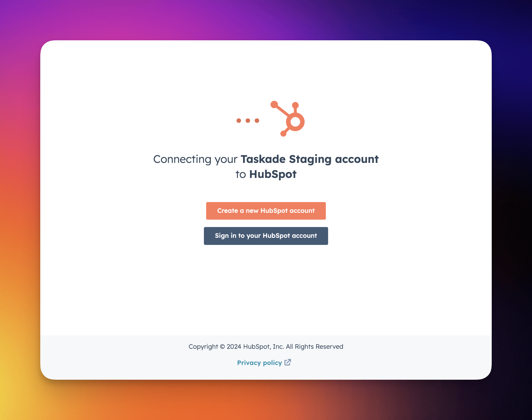Click the "All Rights Reserved" footer text

click(x=314, y=347)
